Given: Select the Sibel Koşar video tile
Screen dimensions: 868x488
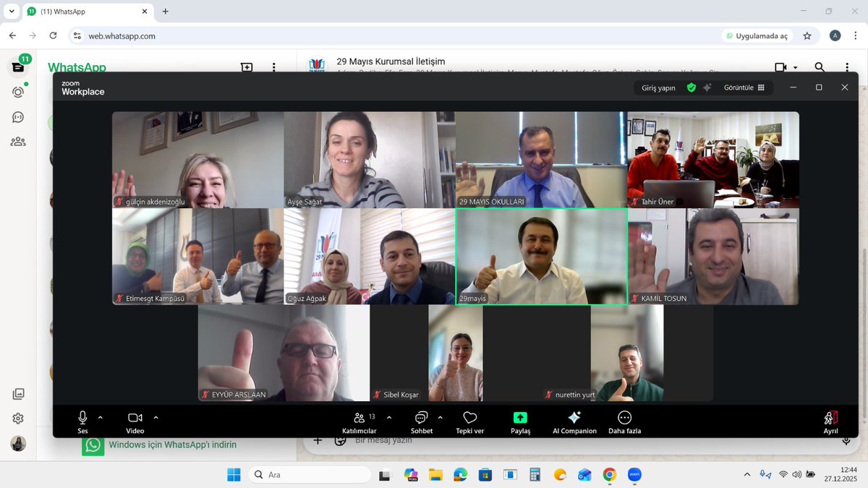Looking at the screenshot, I should pyautogui.click(x=456, y=353).
